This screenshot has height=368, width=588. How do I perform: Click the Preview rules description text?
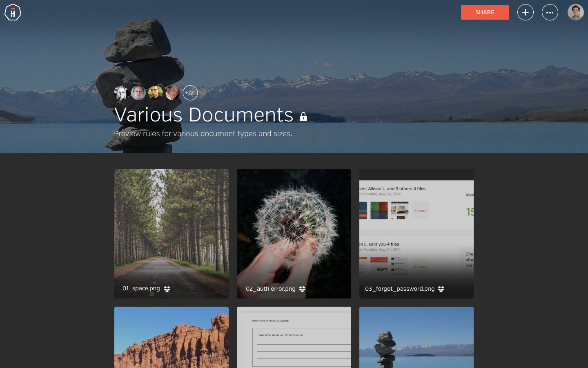[x=203, y=134]
